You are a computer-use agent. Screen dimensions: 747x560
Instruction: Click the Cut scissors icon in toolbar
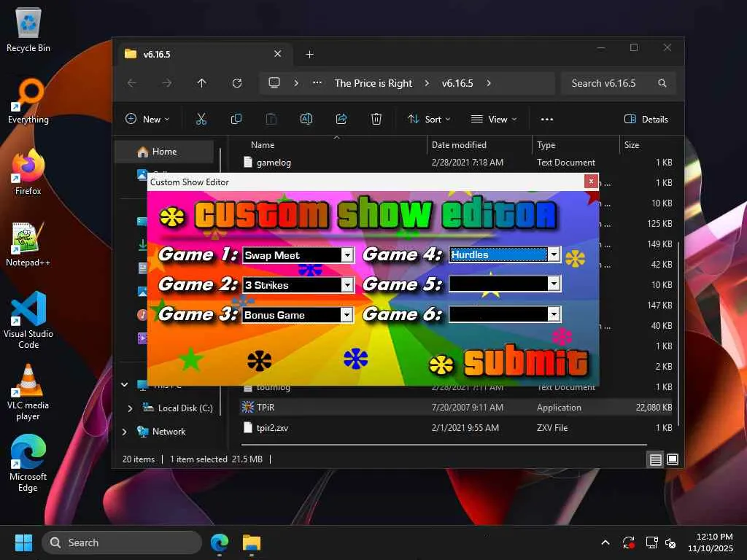click(x=201, y=120)
